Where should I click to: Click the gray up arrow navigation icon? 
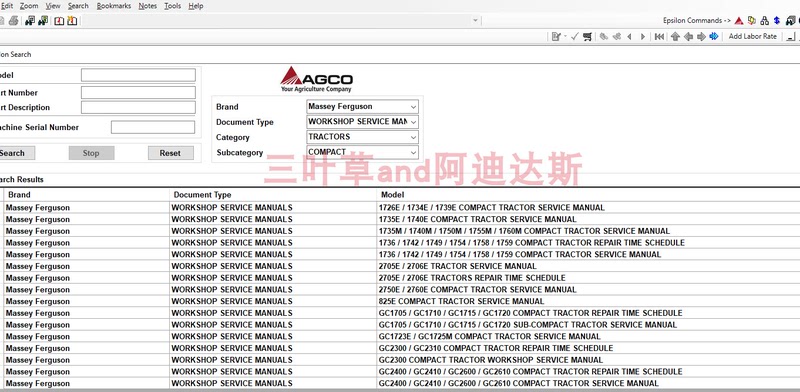coord(675,36)
